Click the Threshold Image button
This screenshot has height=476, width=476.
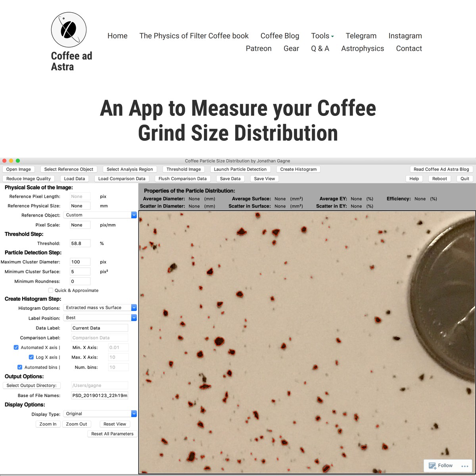pyautogui.click(x=183, y=169)
